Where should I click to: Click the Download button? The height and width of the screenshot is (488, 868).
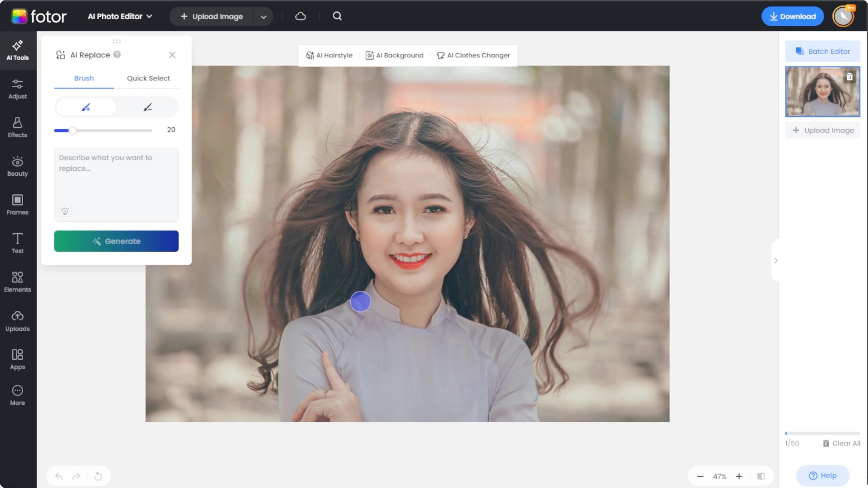click(793, 16)
